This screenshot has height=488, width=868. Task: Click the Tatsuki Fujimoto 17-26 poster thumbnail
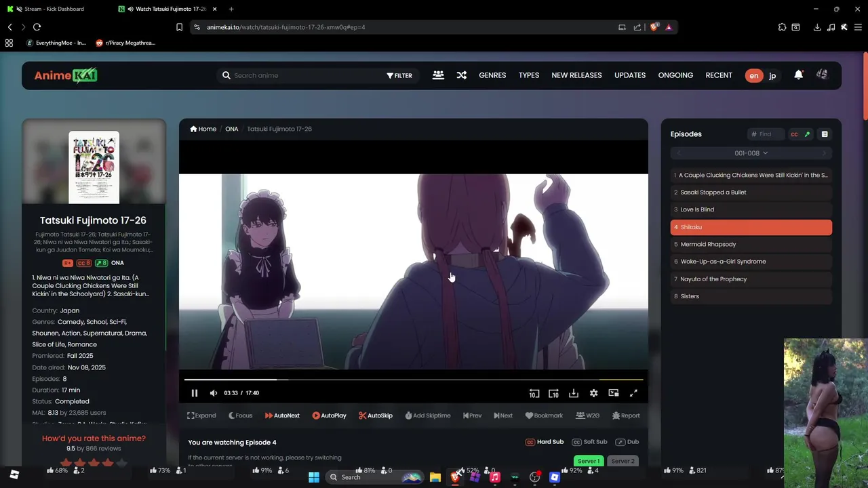tap(94, 167)
